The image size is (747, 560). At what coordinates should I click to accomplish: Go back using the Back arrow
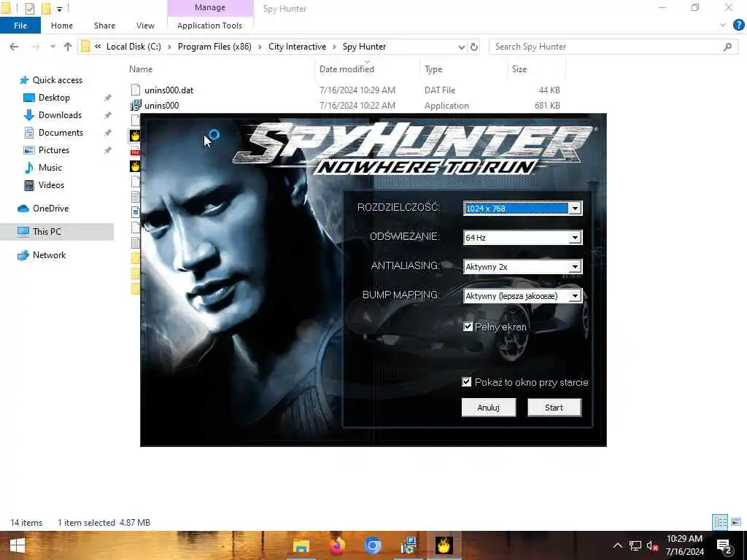pyautogui.click(x=15, y=47)
